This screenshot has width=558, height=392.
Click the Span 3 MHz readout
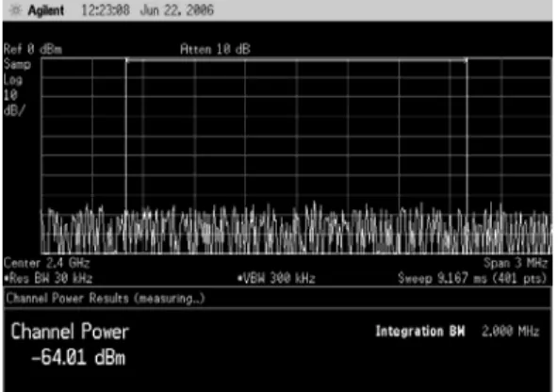516,263
